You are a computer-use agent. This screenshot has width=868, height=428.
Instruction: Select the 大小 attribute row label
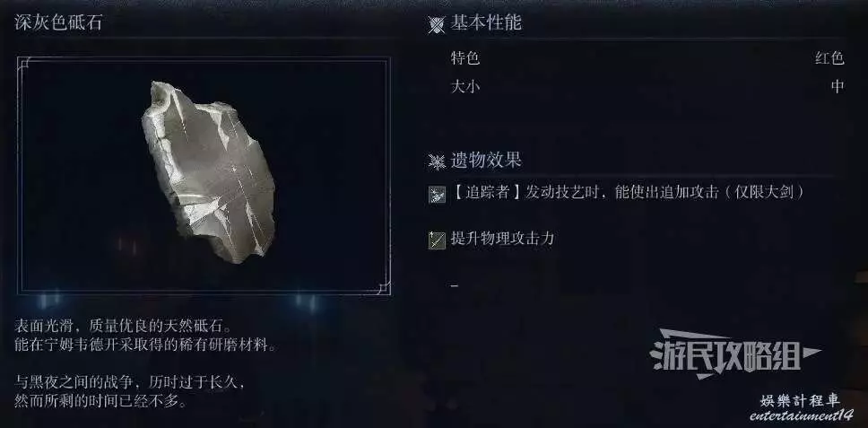pyautogui.click(x=465, y=87)
